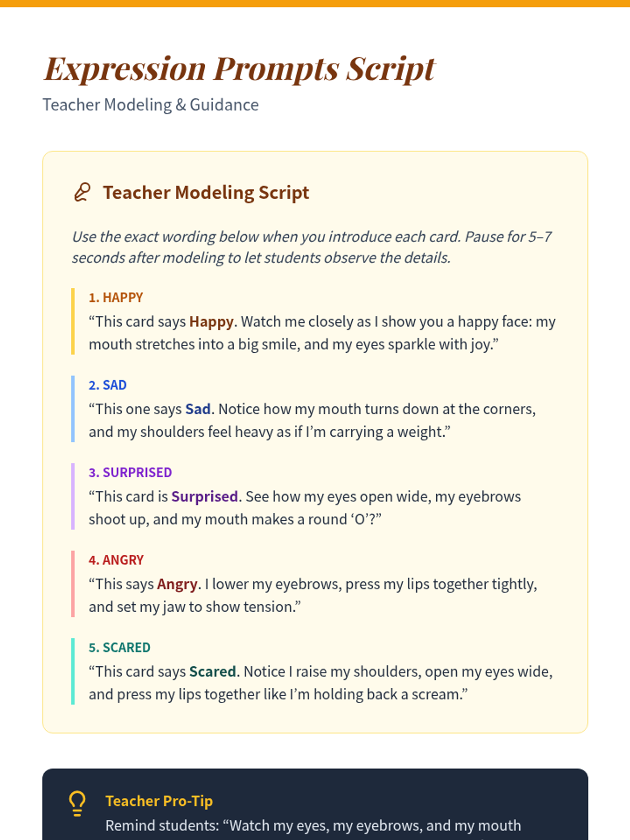The height and width of the screenshot is (840, 630).
Task: Select the "1. HAPPY" prompt label
Action: click(x=115, y=298)
